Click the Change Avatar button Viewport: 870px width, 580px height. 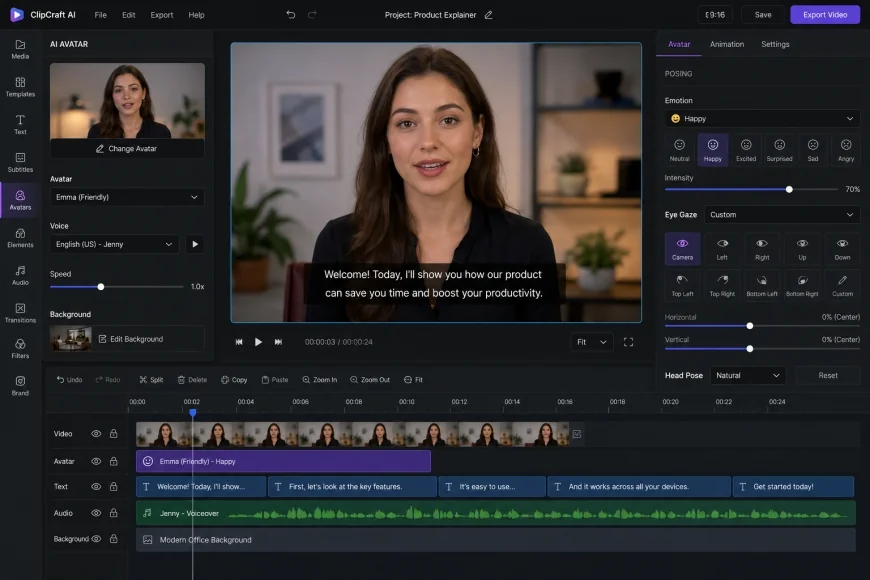127,148
